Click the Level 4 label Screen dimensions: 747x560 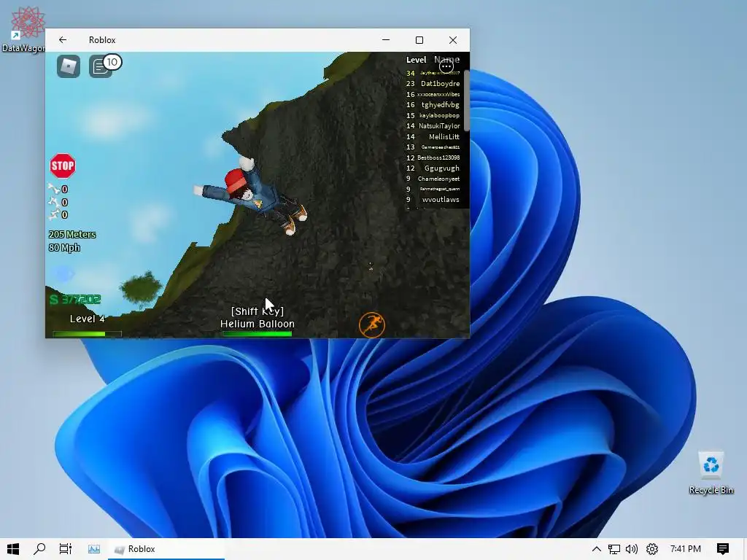pyautogui.click(x=88, y=319)
